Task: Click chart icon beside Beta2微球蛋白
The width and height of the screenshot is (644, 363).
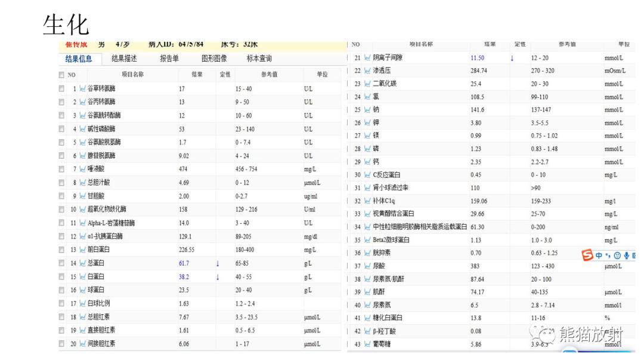Action: [367, 239]
